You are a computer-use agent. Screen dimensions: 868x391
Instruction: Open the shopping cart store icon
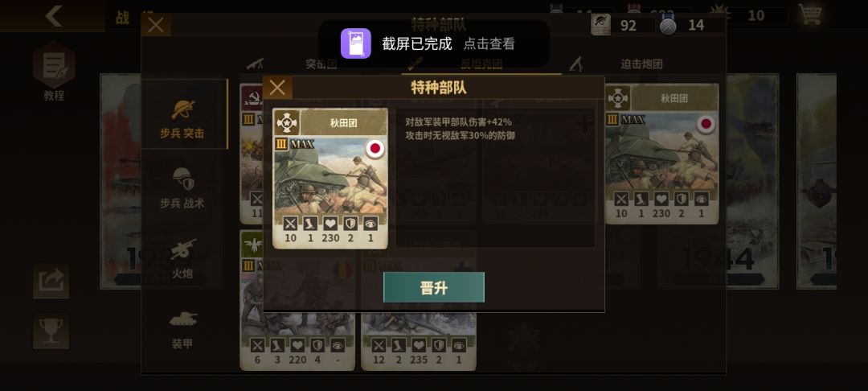pos(809,15)
